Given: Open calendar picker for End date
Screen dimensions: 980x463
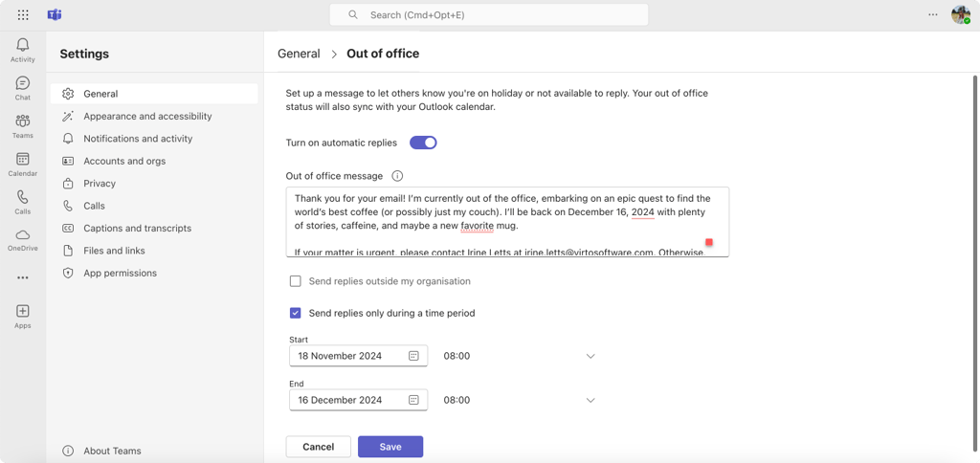Looking at the screenshot, I should click(413, 400).
